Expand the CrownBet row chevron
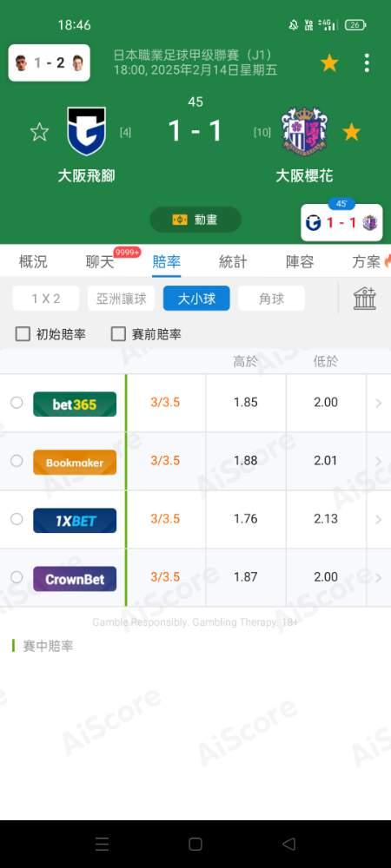Image resolution: width=391 pixels, height=868 pixels. [379, 577]
